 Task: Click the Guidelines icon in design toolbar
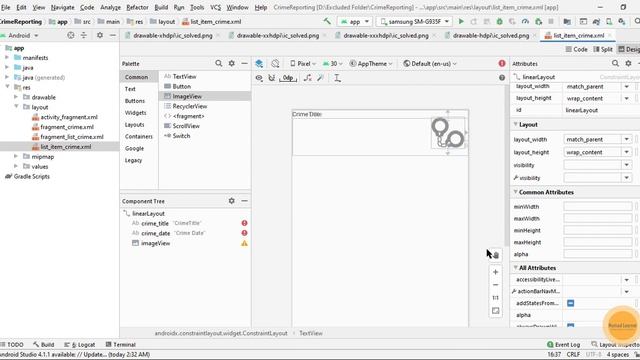tap(337, 78)
